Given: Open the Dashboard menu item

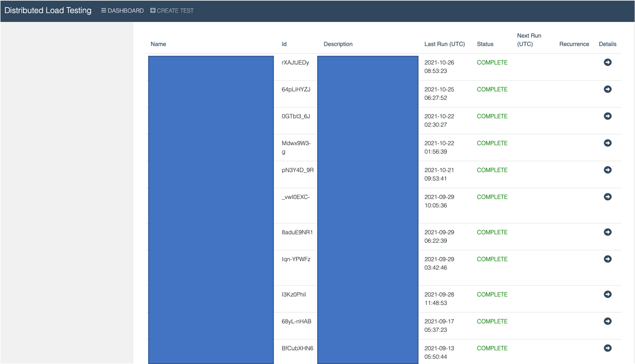Looking at the screenshot, I should point(122,11).
